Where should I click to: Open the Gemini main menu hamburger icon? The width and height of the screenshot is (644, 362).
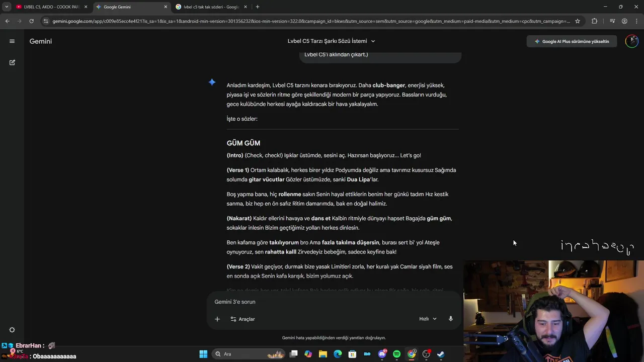tap(12, 41)
